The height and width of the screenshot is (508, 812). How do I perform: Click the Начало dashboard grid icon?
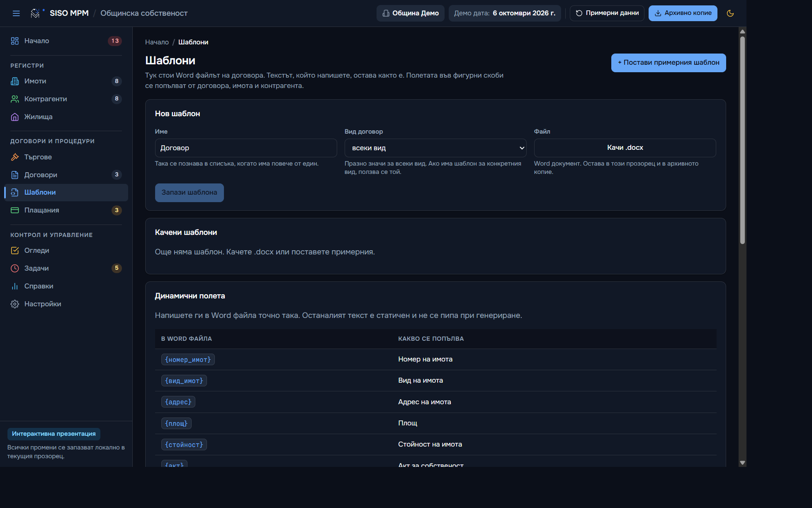15,41
